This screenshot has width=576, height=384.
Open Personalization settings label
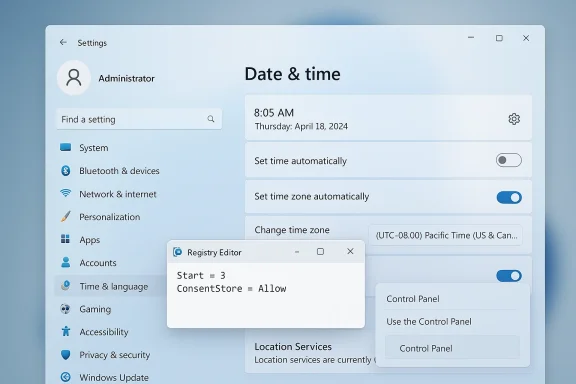(x=109, y=217)
